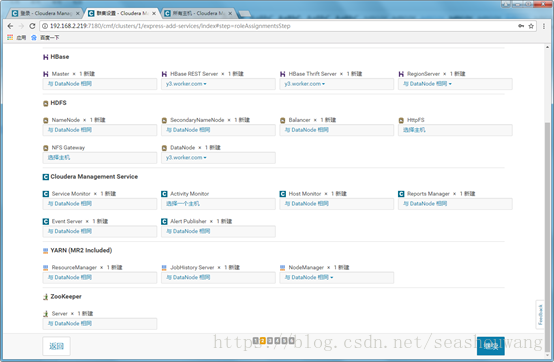The image size is (554, 362).
Task: Open HBase REST Server y3.worker.com dropdown
Action: (186, 84)
